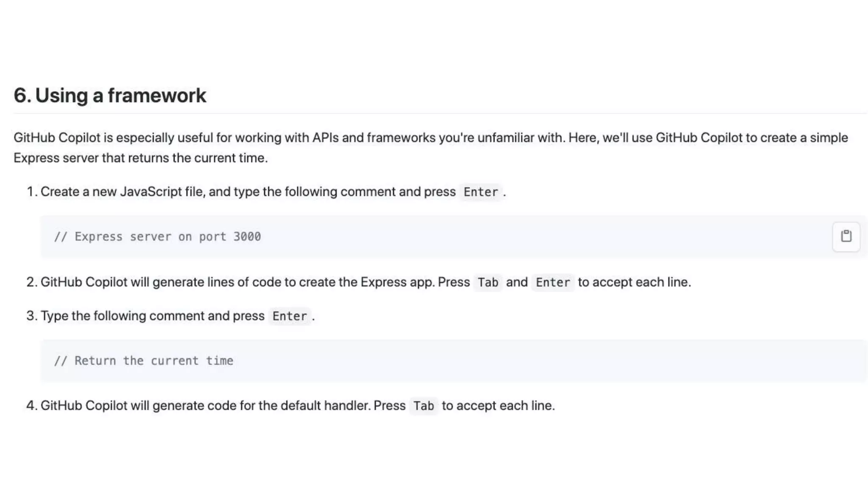The height and width of the screenshot is (488, 868).
Task: Click the Enter key label in step 2
Action: (x=553, y=283)
